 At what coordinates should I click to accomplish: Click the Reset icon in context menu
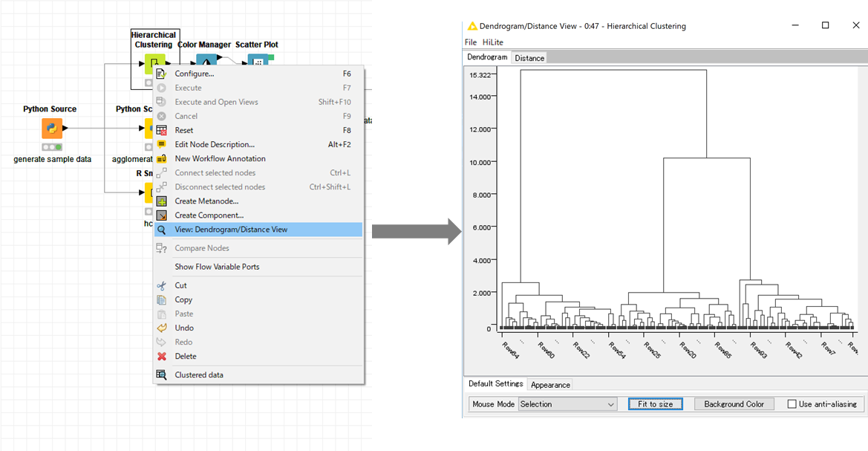(x=161, y=130)
